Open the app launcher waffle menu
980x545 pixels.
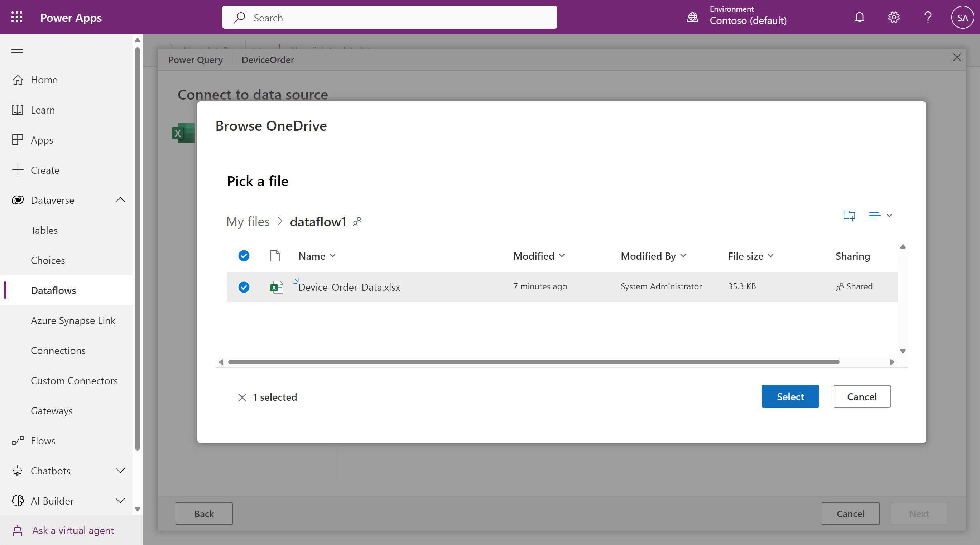(x=17, y=17)
